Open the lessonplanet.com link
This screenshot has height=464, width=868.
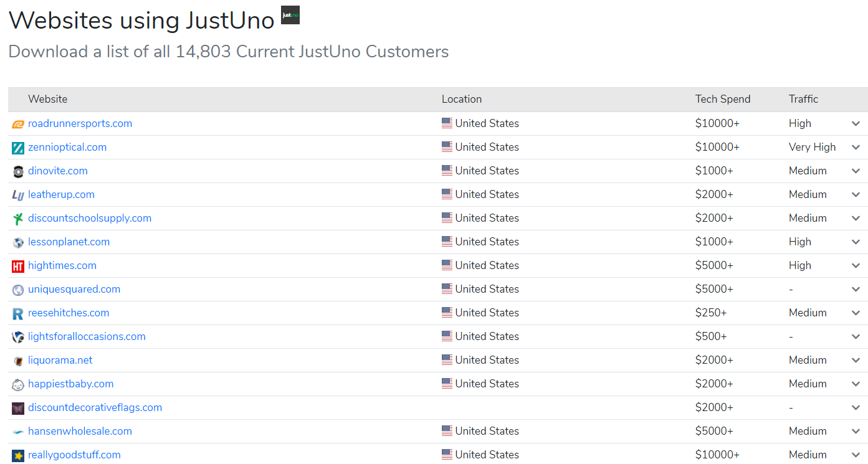click(69, 242)
